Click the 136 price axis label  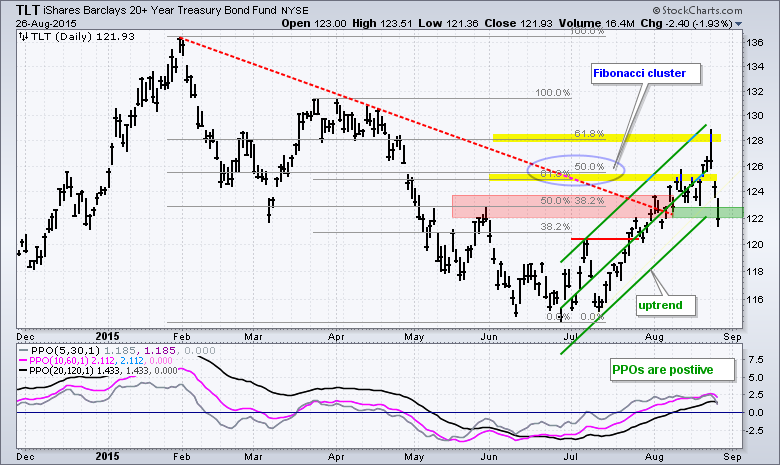755,43
